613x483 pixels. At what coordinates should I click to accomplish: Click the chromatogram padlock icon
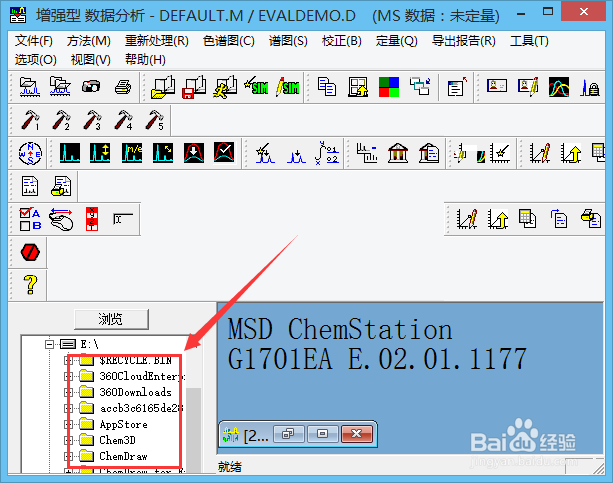590,88
